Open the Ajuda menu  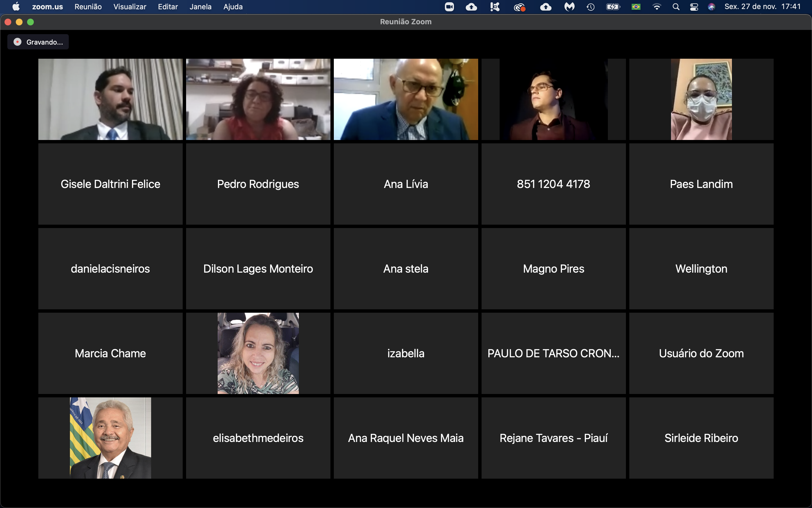point(233,7)
